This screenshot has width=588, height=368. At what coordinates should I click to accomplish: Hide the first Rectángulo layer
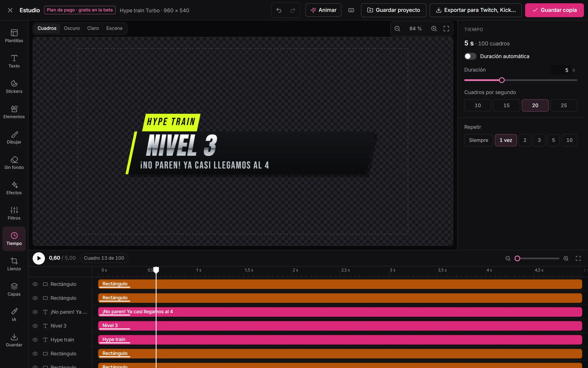[x=35, y=284]
